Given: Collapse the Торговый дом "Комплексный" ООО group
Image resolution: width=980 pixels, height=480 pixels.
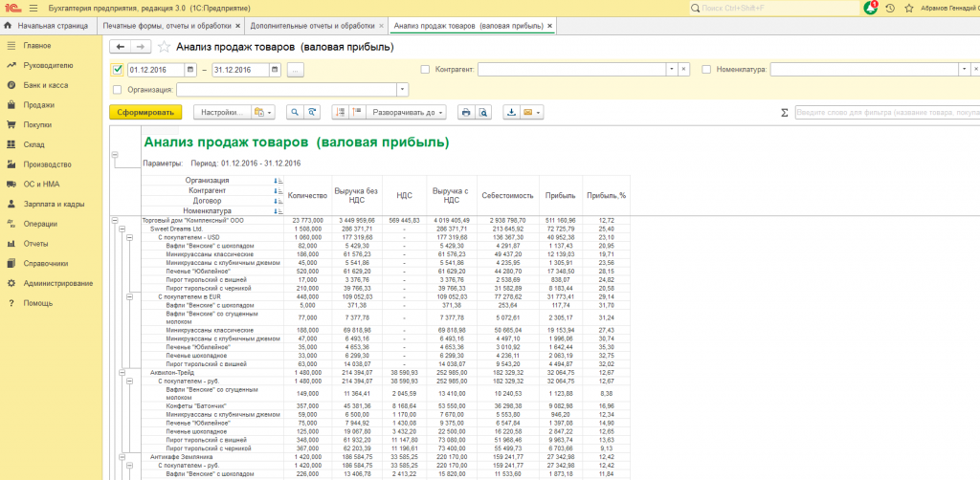Looking at the screenshot, I should pos(115,220).
